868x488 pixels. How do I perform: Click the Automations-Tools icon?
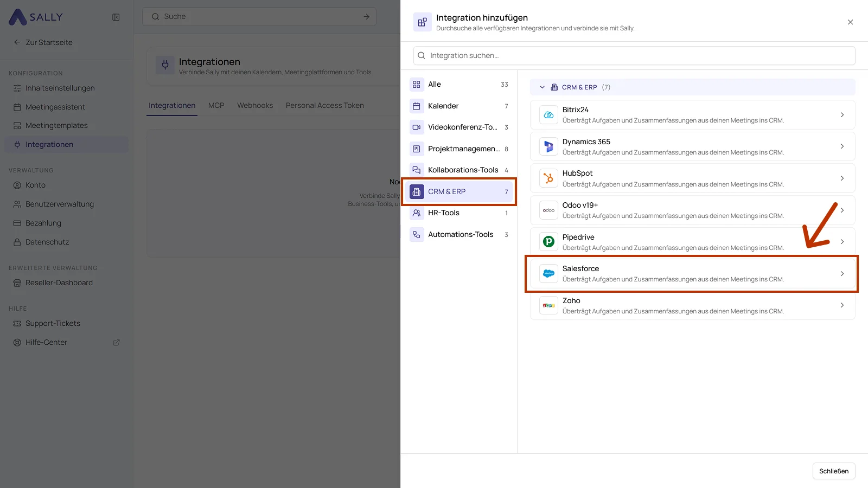point(417,235)
